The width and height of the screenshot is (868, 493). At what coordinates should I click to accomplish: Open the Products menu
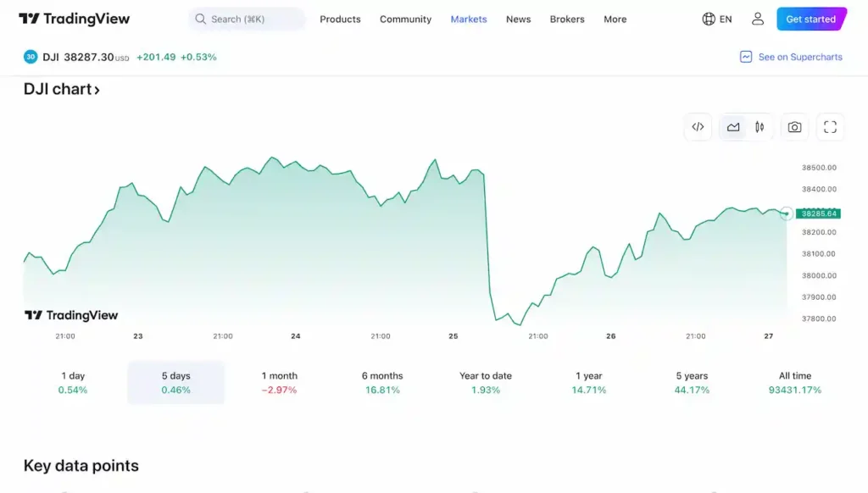340,19
